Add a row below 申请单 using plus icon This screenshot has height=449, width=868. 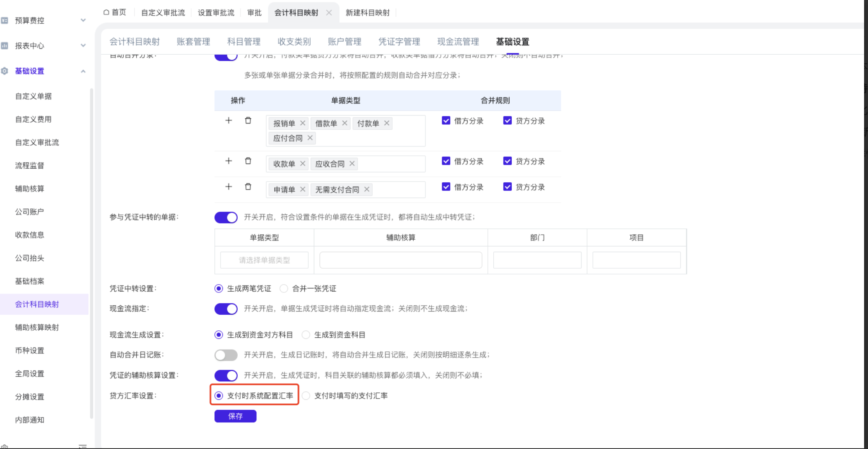(229, 187)
